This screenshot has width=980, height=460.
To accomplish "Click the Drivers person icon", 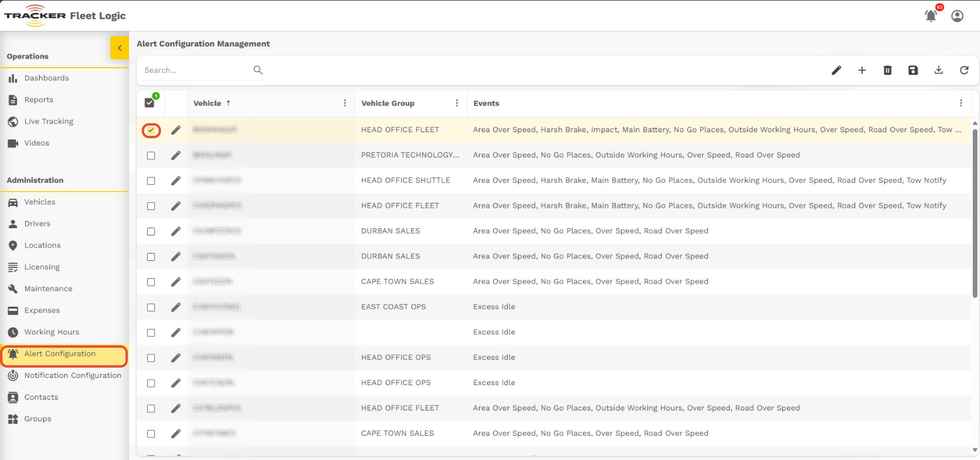I will pyautogui.click(x=13, y=224).
